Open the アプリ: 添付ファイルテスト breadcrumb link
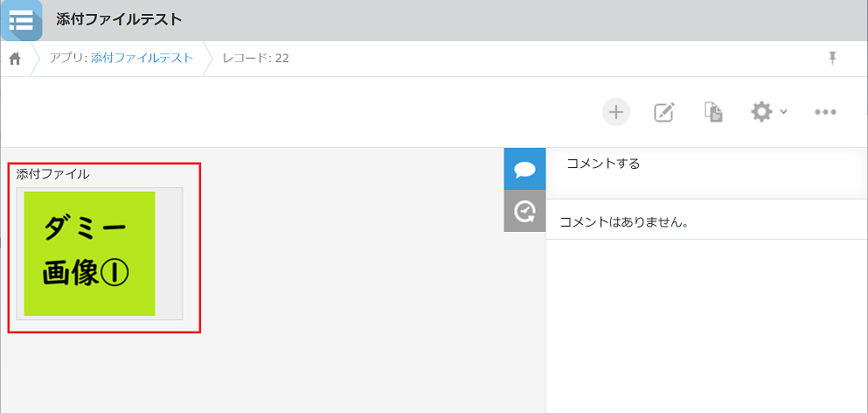Screen dimensions: 868x413 click(x=122, y=59)
